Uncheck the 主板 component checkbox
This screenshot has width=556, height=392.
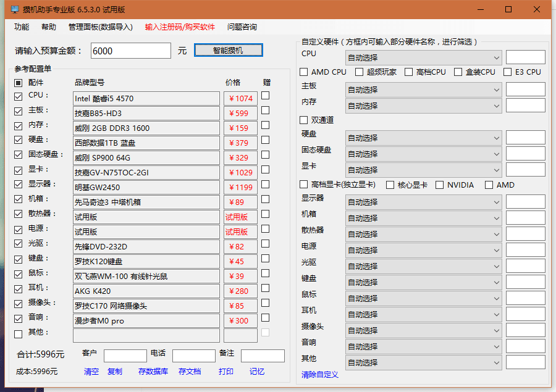18,111
